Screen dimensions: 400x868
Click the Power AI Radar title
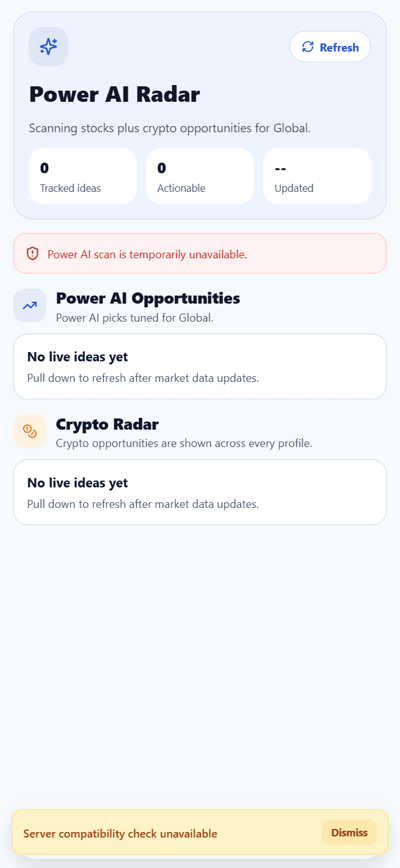point(115,95)
